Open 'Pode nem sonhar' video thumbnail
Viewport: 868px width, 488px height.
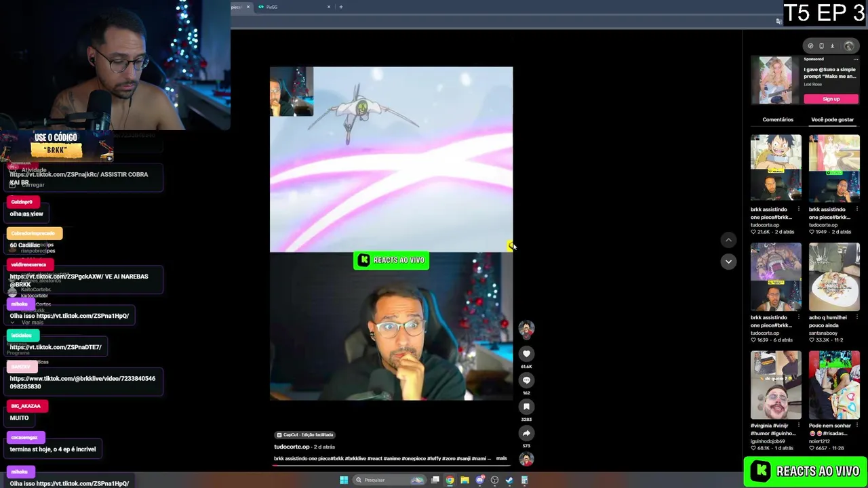tap(834, 385)
